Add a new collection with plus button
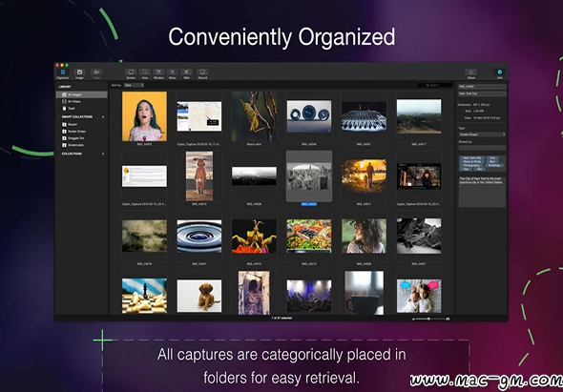Image resolution: width=563 pixels, height=392 pixels. pyautogui.click(x=103, y=154)
